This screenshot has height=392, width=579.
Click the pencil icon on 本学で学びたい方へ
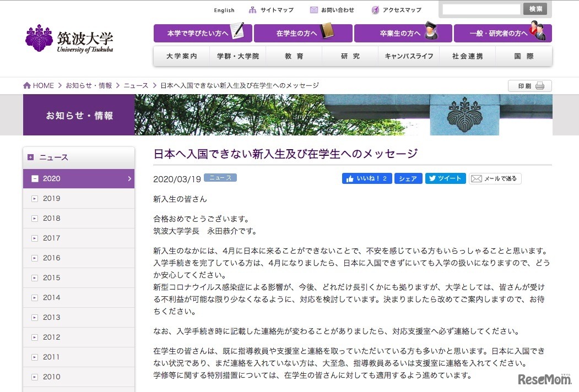tap(237, 32)
